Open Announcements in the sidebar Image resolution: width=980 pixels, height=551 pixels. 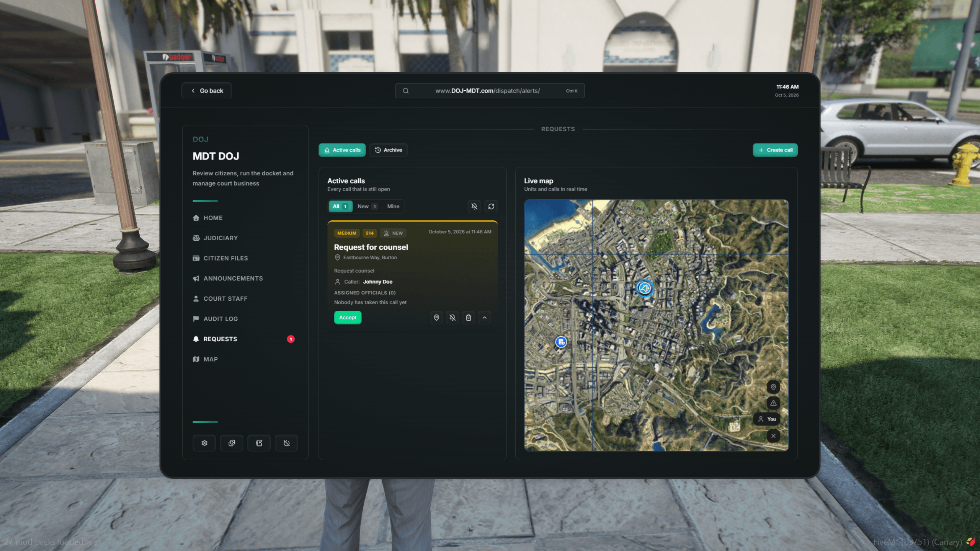click(228, 279)
